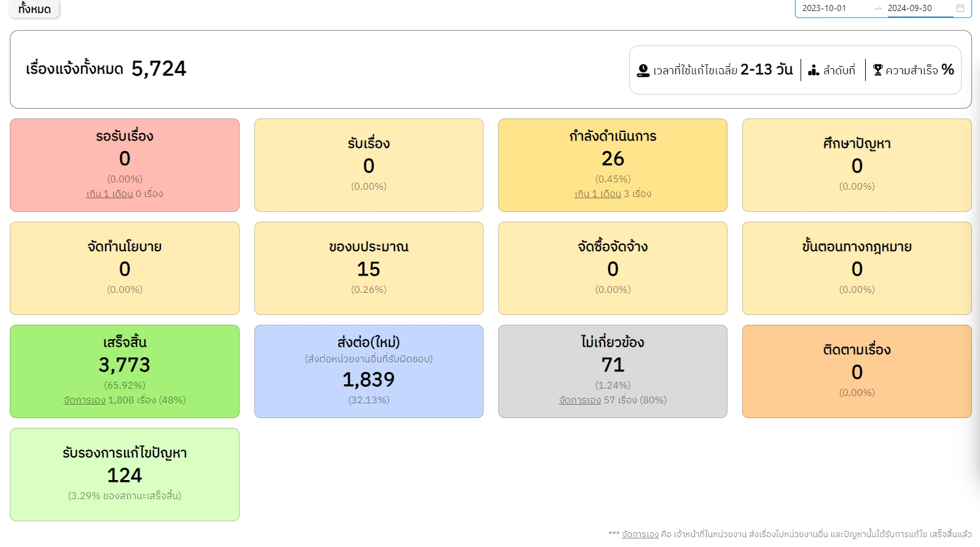This screenshot has height=547, width=980.
Task: Select the orange ติดตามเรื่อง status card
Action: (x=857, y=371)
